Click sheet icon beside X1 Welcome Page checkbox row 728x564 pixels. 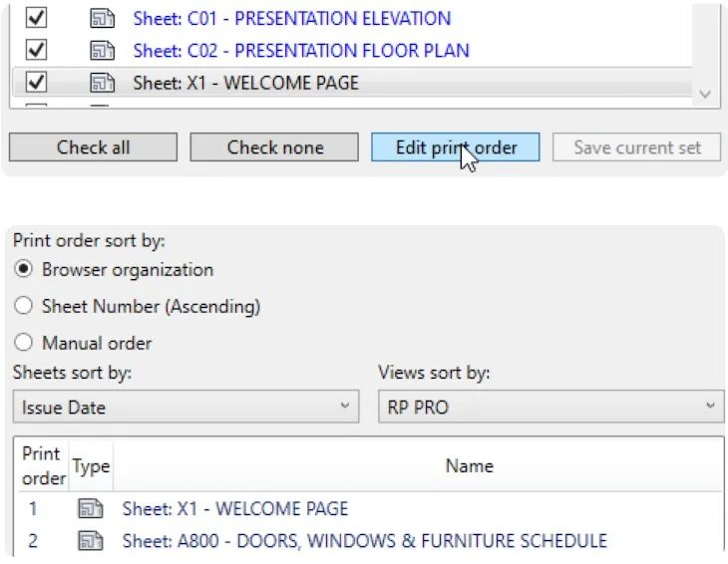pyautogui.click(x=102, y=83)
